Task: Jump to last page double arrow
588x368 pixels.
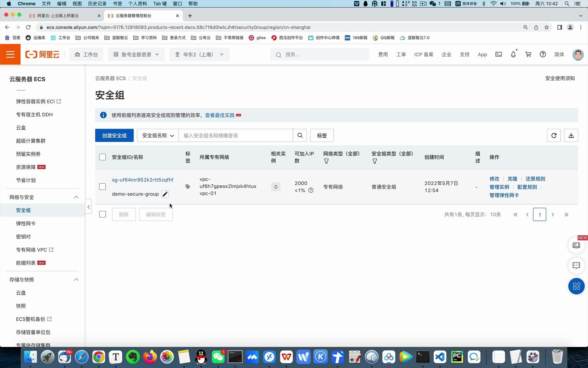Action: pos(566,215)
